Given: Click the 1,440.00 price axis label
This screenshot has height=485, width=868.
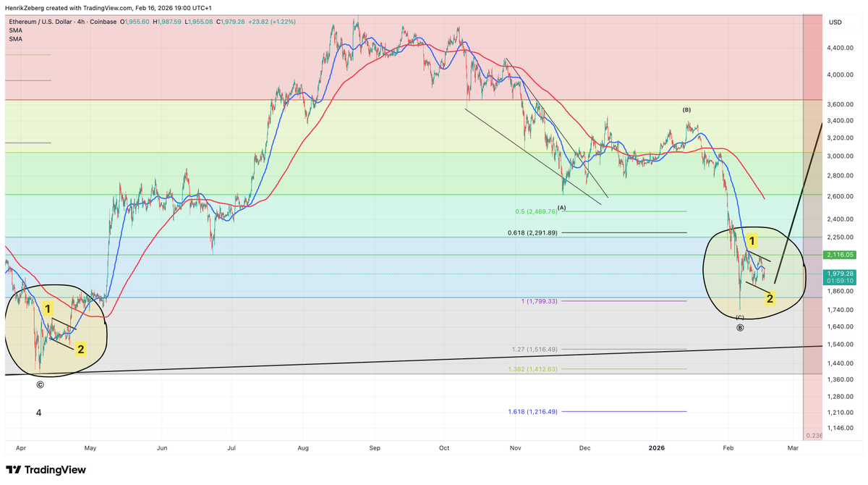Looking at the screenshot, I should point(841,363).
